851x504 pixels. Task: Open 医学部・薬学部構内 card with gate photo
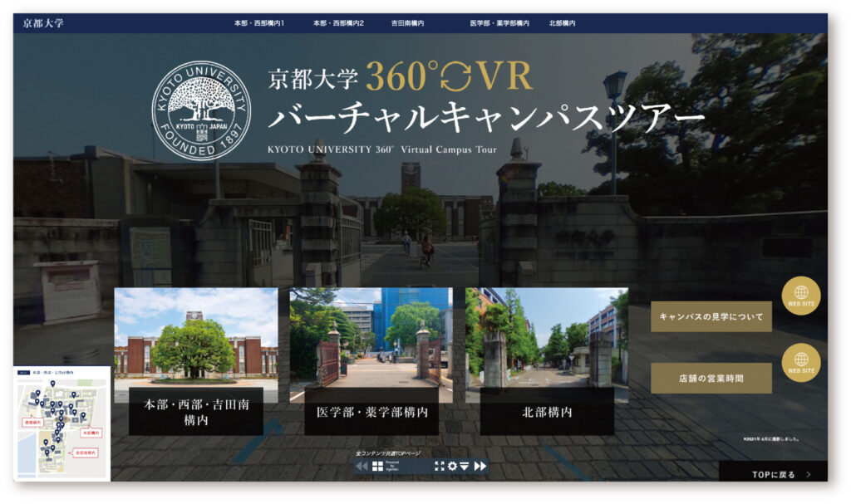tap(371, 361)
